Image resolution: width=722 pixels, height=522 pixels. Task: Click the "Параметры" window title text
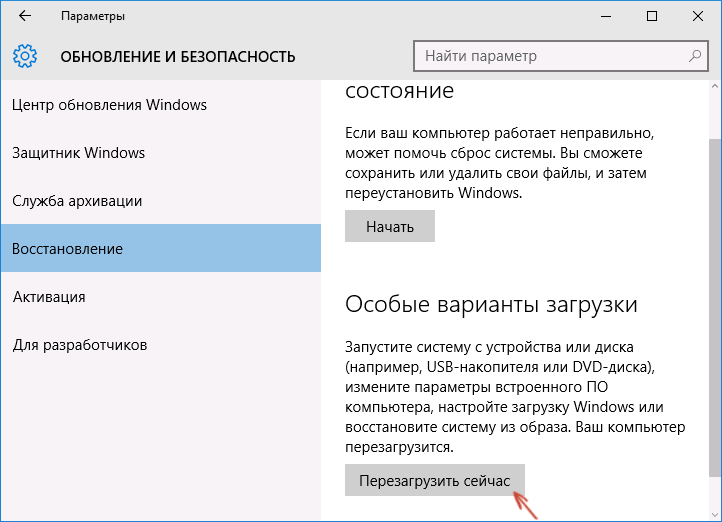coord(93,16)
